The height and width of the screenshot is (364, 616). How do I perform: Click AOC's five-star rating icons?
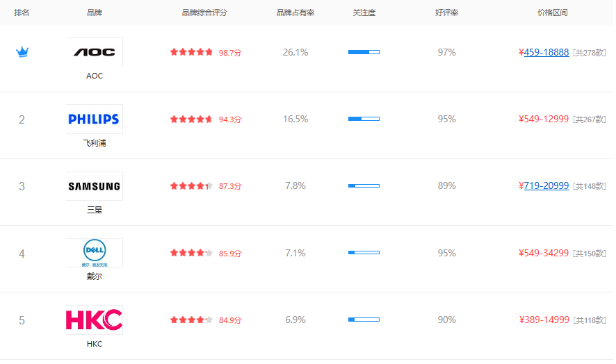click(191, 52)
